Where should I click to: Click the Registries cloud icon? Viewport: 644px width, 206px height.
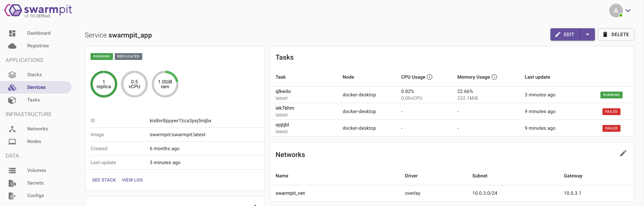tap(12, 46)
